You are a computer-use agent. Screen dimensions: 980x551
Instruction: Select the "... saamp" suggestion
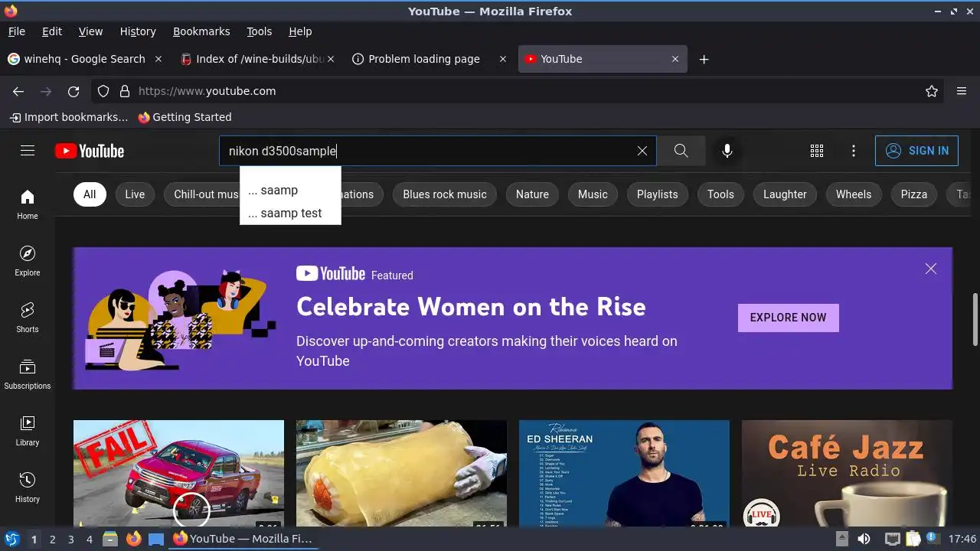click(290, 190)
